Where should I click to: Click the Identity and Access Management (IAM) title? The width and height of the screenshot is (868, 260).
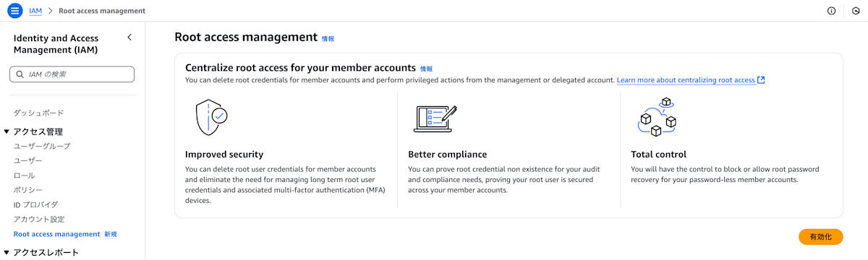[x=56, y=44]
